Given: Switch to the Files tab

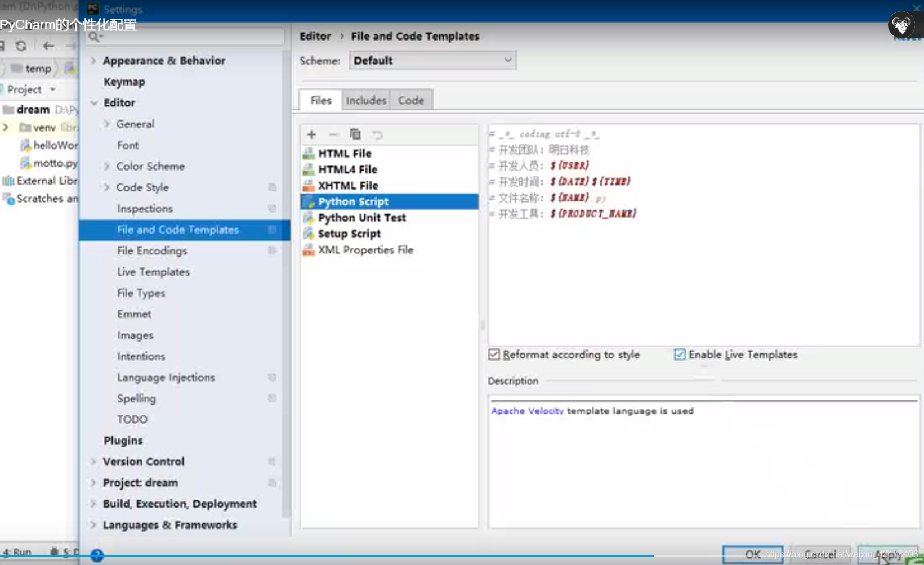Looking at the screenshot, I should point(320,100).
